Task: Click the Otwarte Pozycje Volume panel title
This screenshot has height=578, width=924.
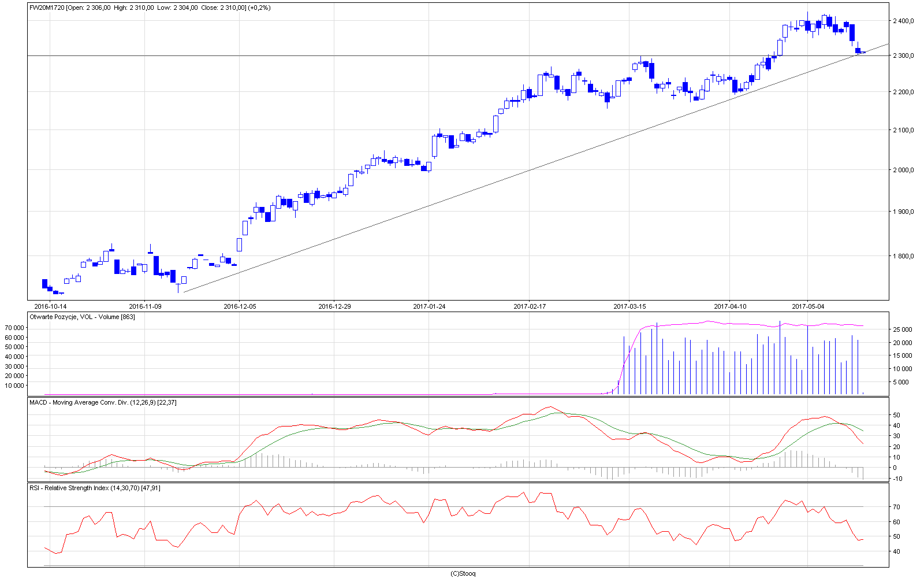Action: point(82,317)
